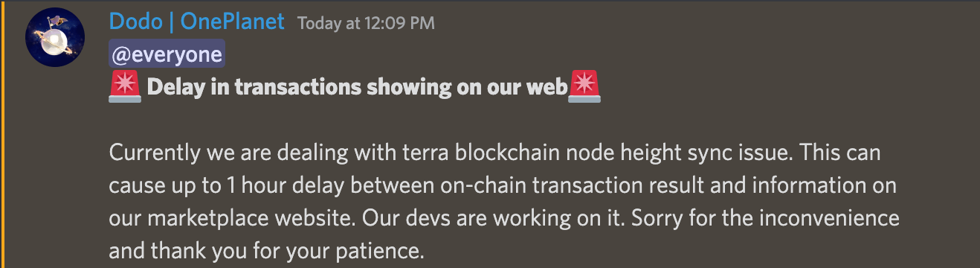Click the Today at 12:09 PM timestamp
This screenshot has height=268, width=980.
pyautogui.click(x=366, y=24)
